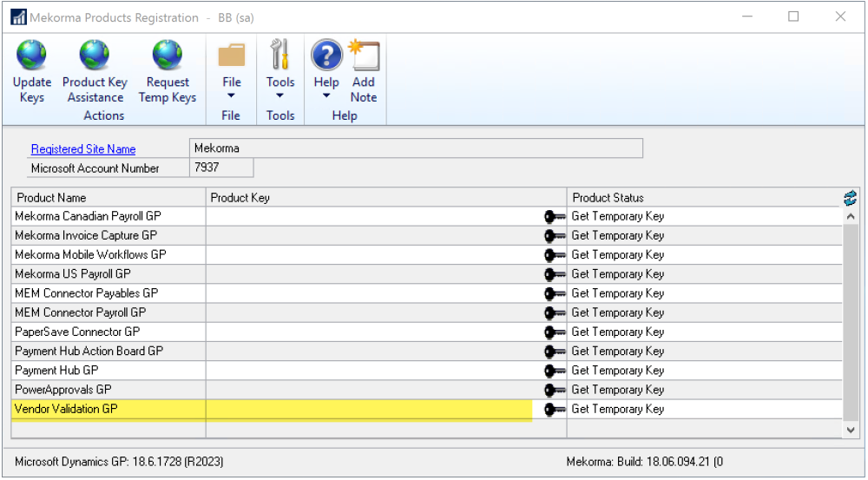Click key icon in Mekorma Mobile Workflows GP row

click(x=554, y=255)
